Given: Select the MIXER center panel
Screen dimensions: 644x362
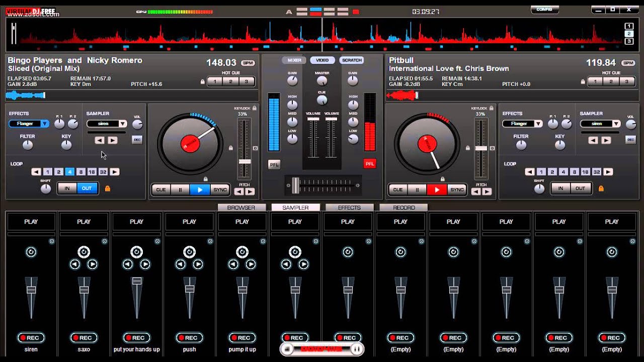Looking at the screenshot, I should point(295,60).
